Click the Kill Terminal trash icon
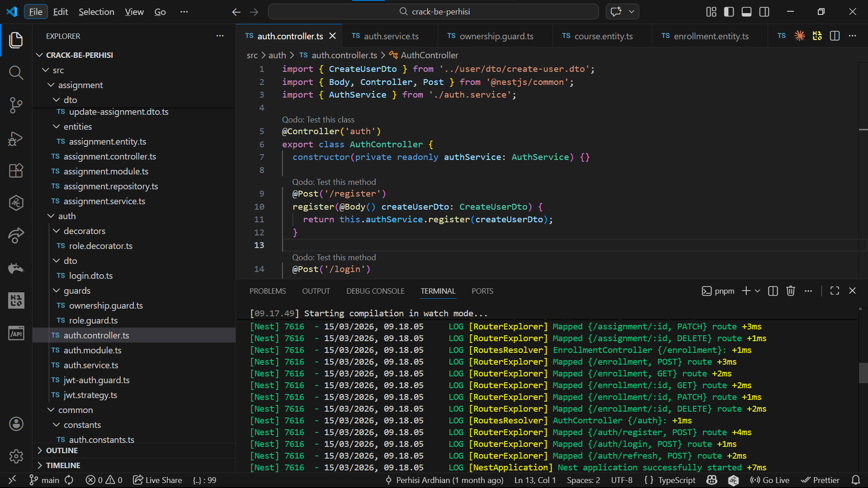 (x=791, y=291)
